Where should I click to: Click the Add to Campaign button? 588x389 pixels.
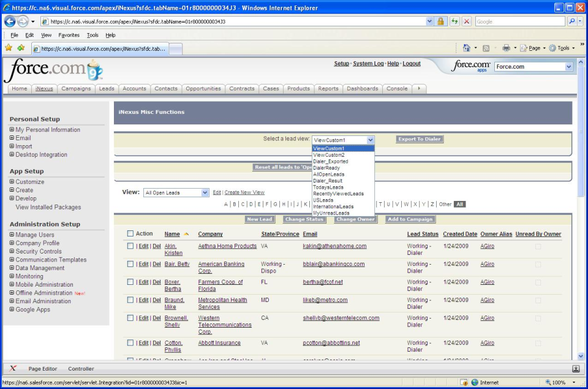[410, 219]
